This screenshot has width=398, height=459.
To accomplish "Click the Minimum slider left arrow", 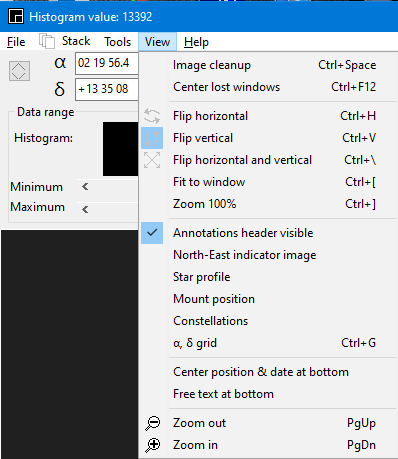I will pos(85,187).
